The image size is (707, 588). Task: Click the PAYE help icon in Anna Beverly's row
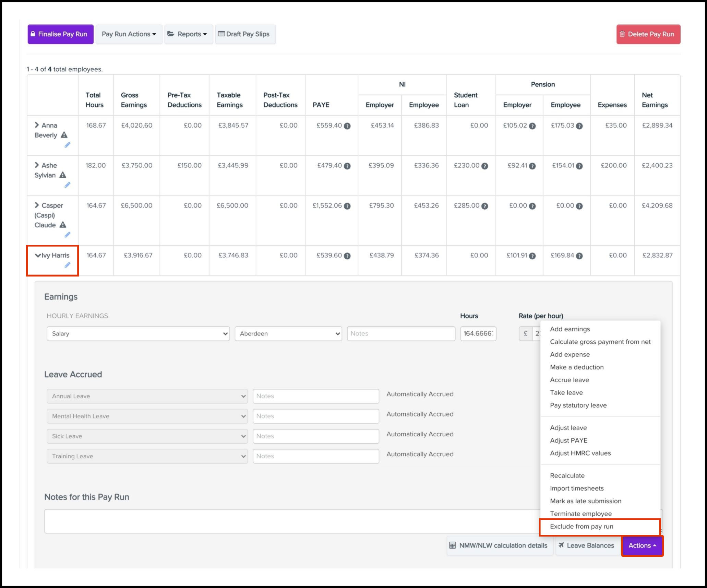347,126
